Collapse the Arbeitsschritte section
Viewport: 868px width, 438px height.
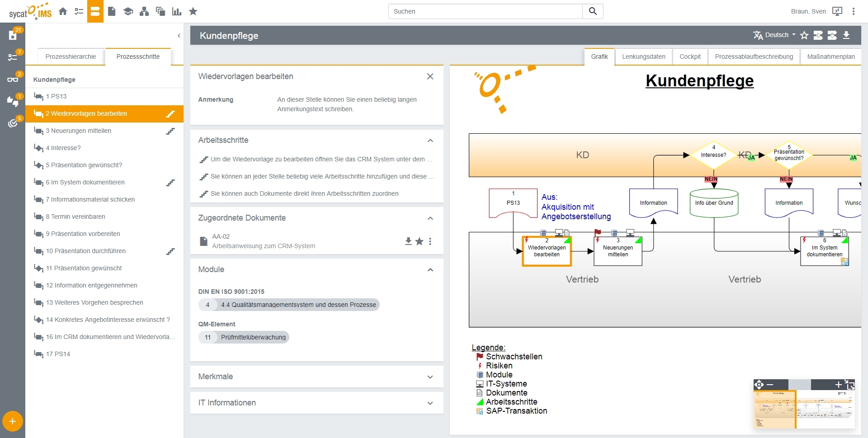[x=430, y=141]
